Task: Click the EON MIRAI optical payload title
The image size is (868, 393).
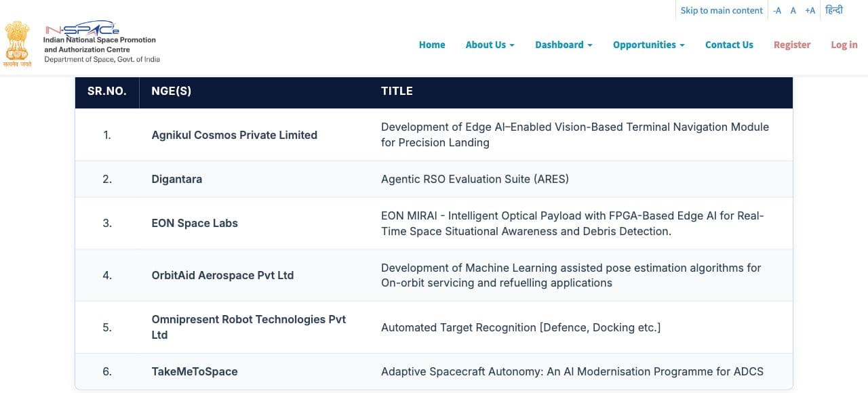Action: coord(572,223)
